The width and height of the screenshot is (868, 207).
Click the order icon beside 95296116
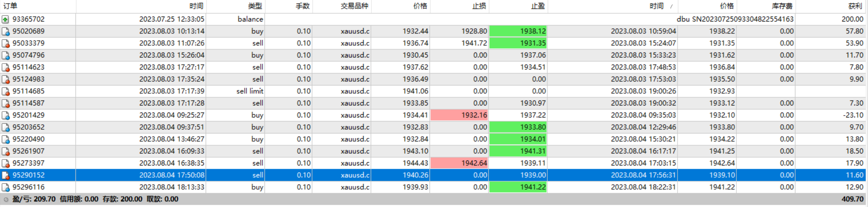tap(5, 187)
